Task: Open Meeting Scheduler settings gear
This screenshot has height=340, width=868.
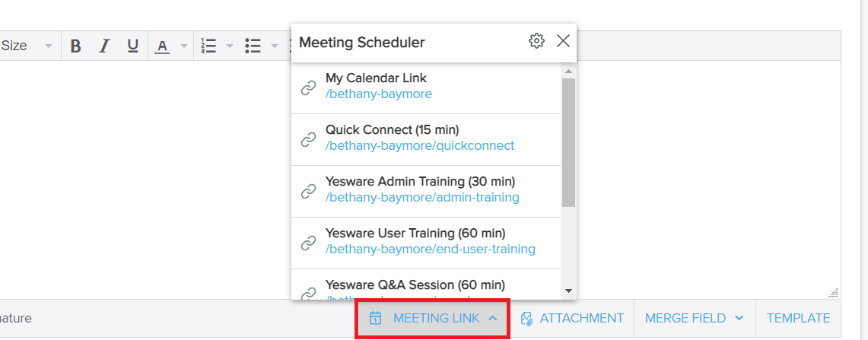Action: coord(536,41)
